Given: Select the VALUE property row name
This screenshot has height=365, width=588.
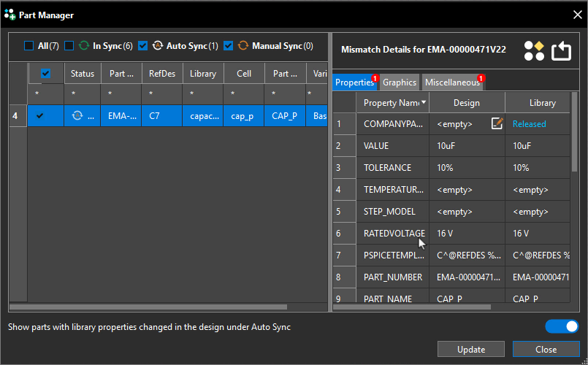Looking at the screenshot, I should [x=392, y=146].
